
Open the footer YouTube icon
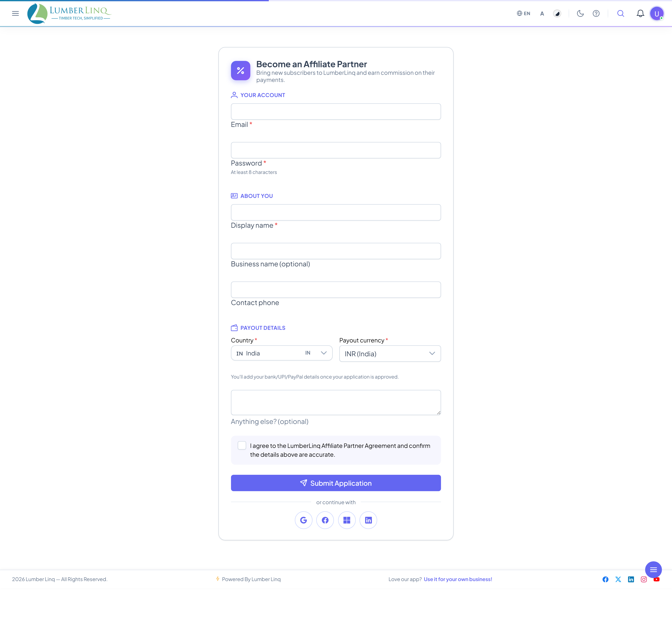[656, 579]
